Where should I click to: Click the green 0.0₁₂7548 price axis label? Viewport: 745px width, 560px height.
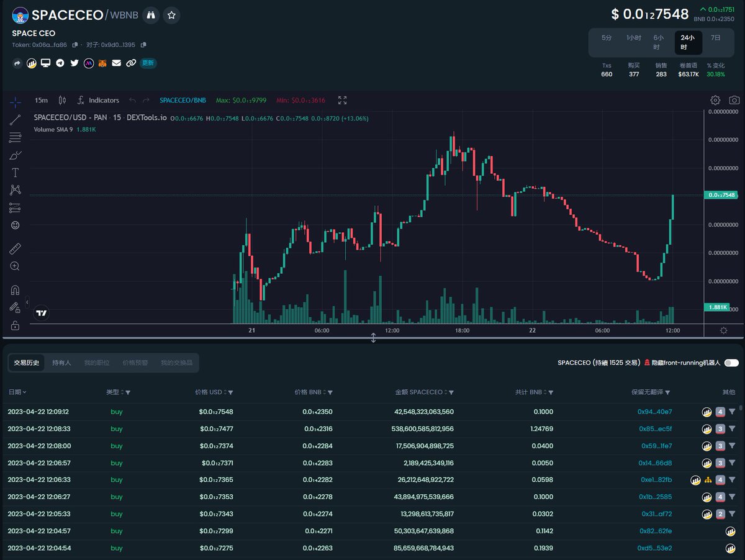pos(722,195)
